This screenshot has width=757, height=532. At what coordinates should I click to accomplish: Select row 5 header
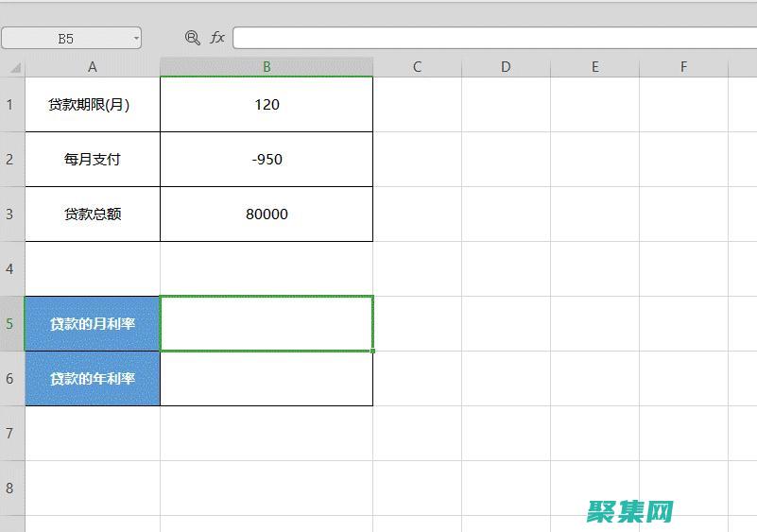click(10, 323)
